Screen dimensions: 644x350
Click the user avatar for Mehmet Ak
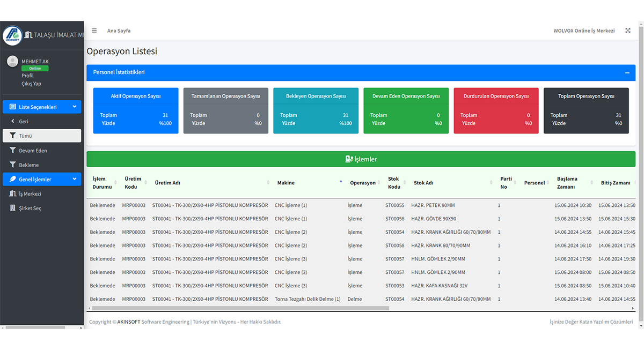pyautogui.click(x=12, y=62)
